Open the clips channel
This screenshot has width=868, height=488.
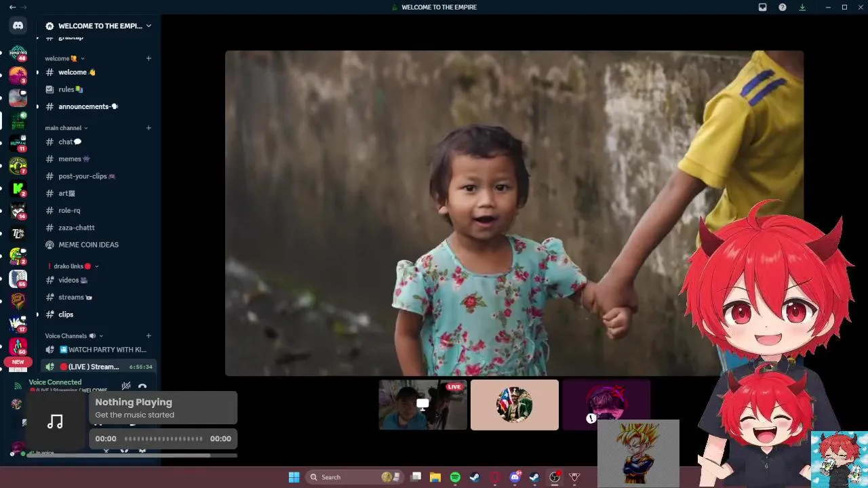[x=98, y=314]
